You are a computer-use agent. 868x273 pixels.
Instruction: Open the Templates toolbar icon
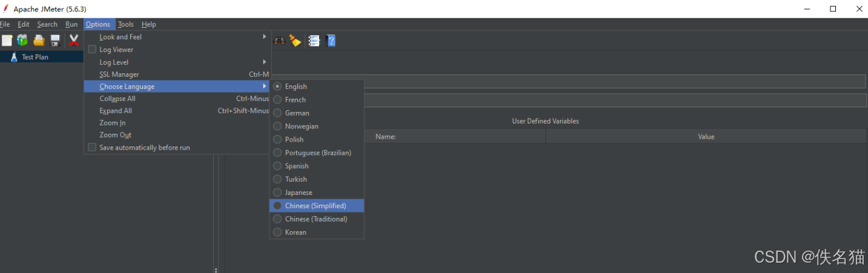[22, 41]
